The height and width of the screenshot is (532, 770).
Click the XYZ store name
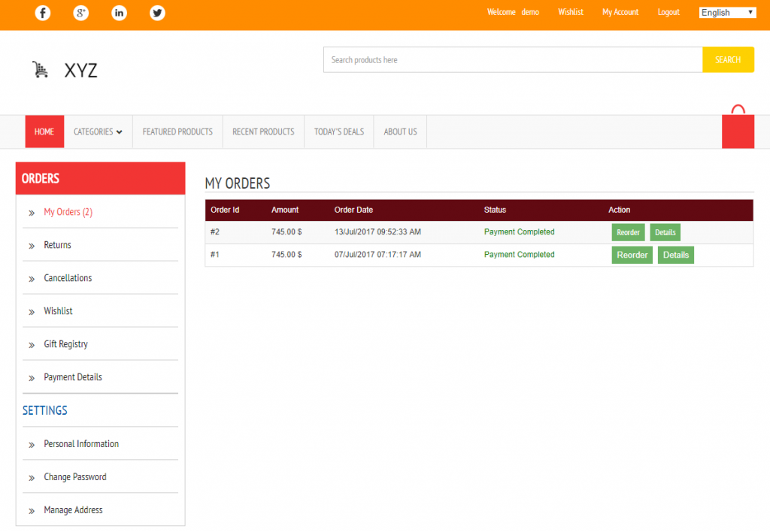point(81,71)
